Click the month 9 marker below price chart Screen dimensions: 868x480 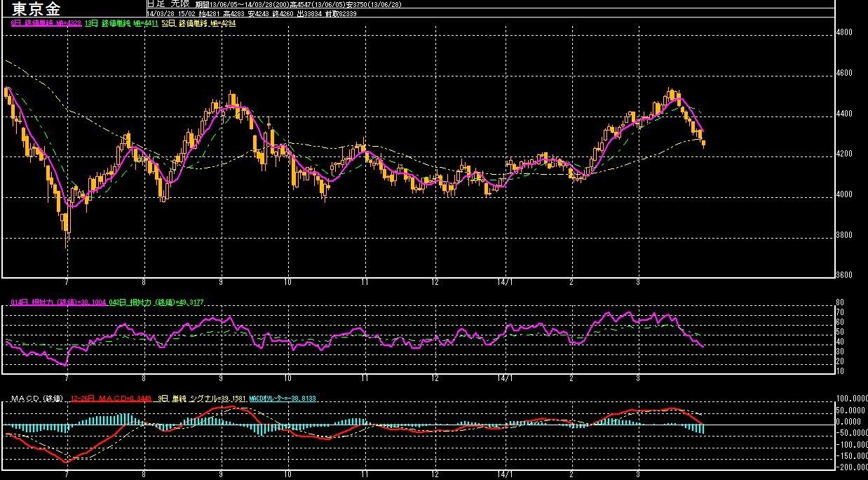[x=221, y=283]
